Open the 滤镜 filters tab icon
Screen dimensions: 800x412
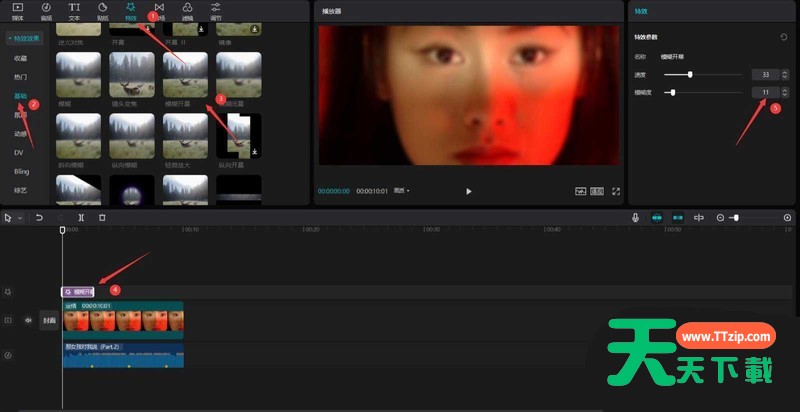coord(189,11)
